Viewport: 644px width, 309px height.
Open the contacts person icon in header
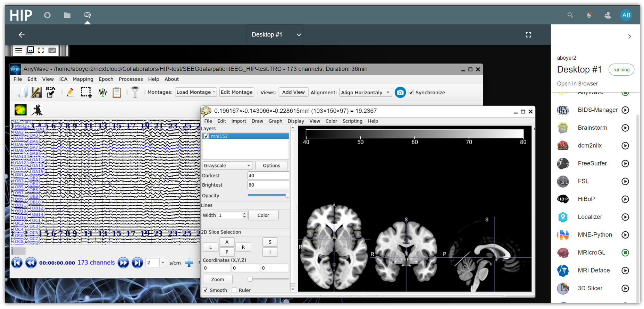click(608, 15)
